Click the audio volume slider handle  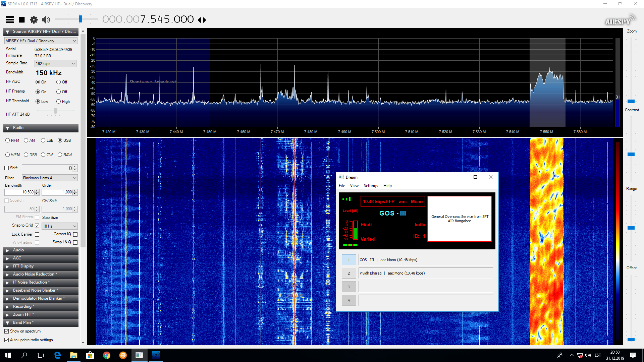[80, 19]
